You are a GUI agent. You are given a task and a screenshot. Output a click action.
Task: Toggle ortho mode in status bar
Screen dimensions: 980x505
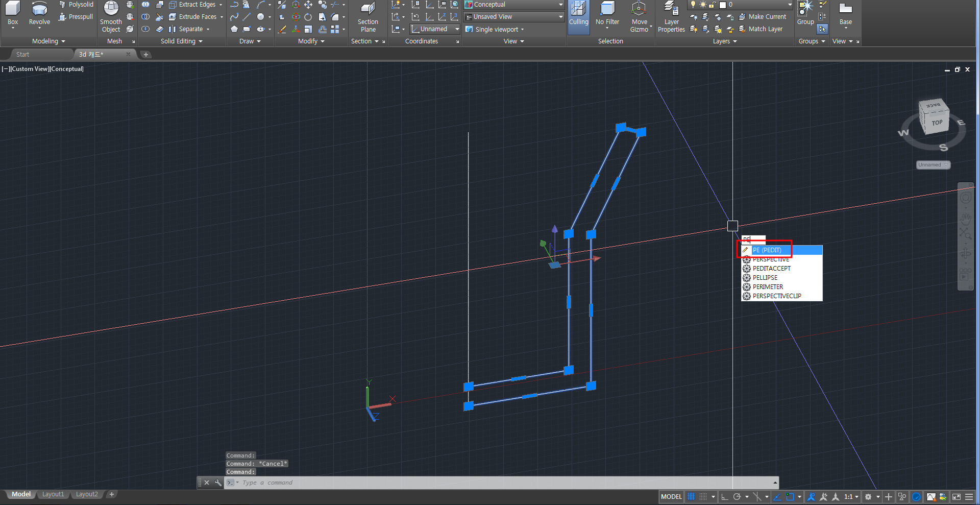tap(724, 497)
